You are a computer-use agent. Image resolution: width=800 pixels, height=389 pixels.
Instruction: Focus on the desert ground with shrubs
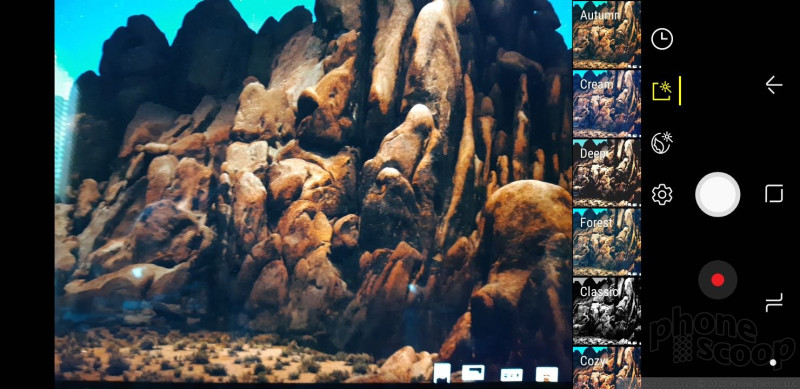pyautogui.click(x=204, y=357)
